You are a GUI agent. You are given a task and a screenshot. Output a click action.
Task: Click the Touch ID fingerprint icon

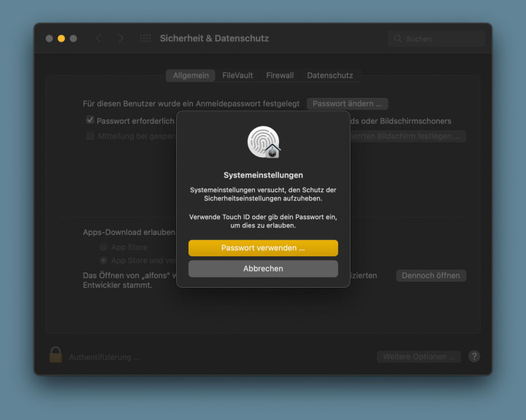[x=264, y=142]
